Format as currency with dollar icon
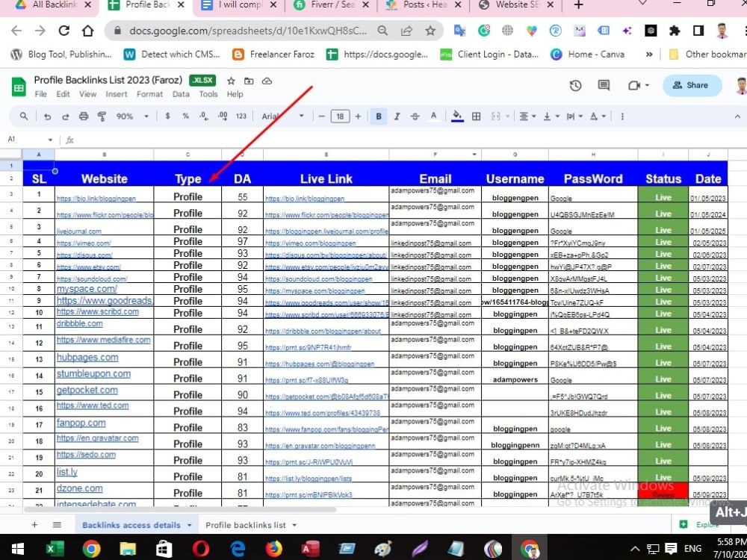Screen dimensions: 747x560 [167, 116]
